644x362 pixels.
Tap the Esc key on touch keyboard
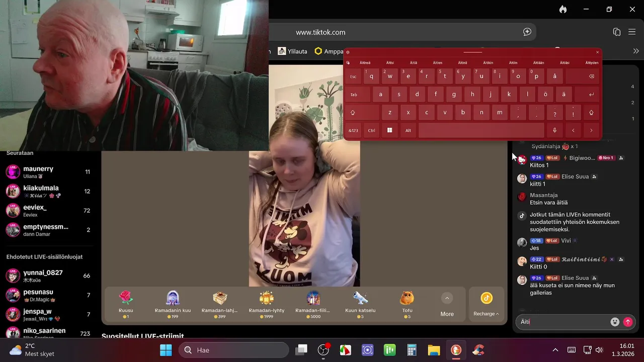coord(354,76)
